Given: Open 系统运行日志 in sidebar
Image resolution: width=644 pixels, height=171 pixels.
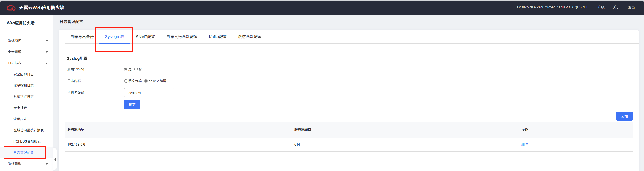Looking at the screenshot, I should [x=24, y=97].
